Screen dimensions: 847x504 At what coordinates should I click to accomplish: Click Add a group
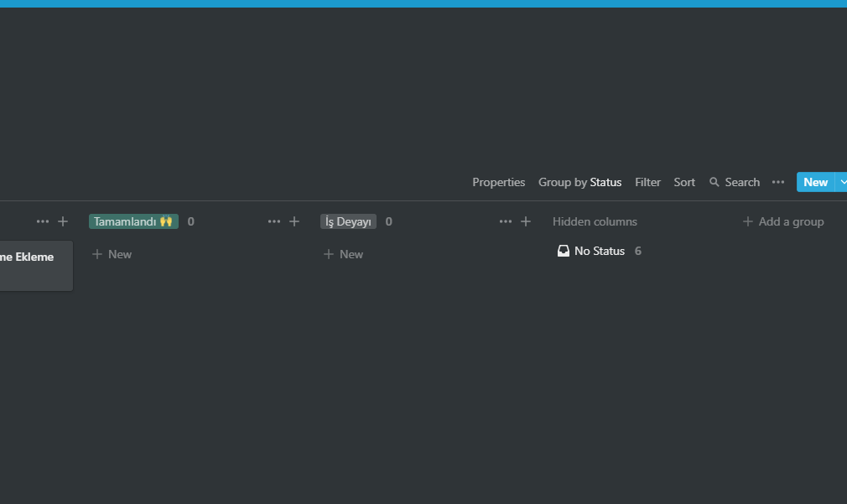coord(782,221)
